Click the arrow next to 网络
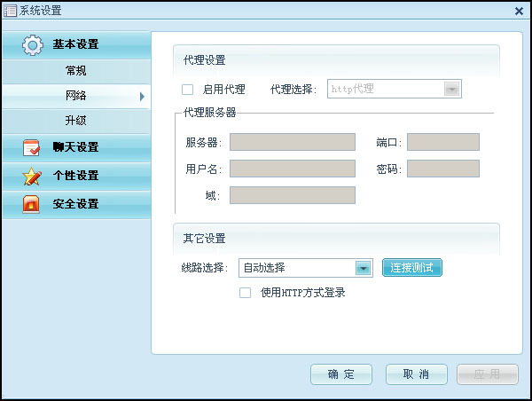 [x=141, y=96]
